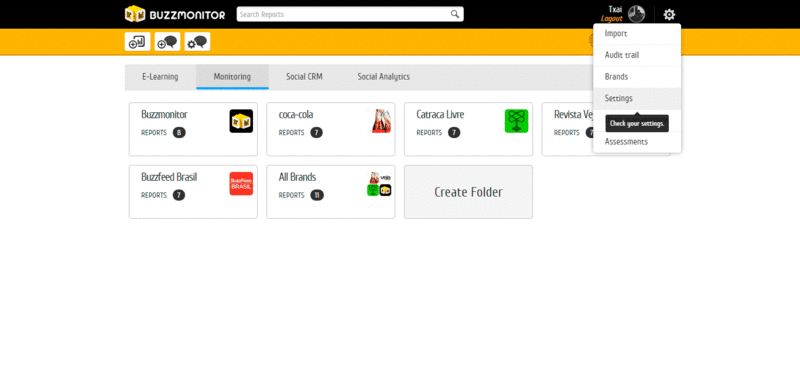Click the Buzzmonitor folder brand icon

[x=241, y=121]
